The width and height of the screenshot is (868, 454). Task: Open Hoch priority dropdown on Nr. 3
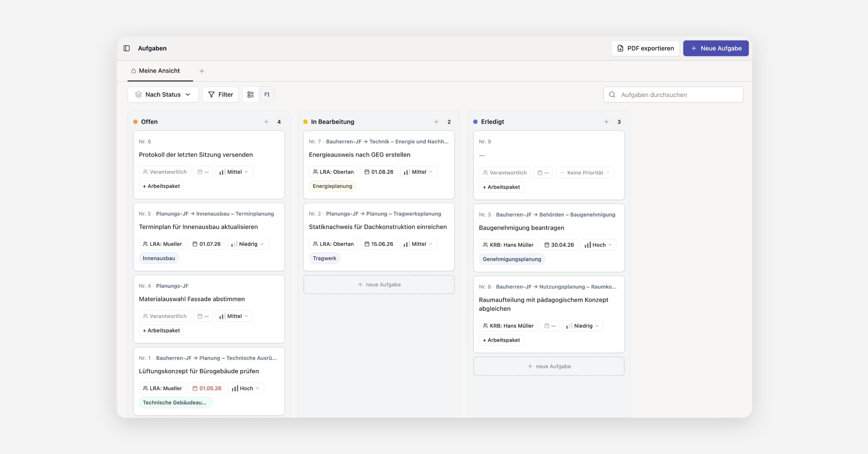pyautogui.click(x=599, y=245)
